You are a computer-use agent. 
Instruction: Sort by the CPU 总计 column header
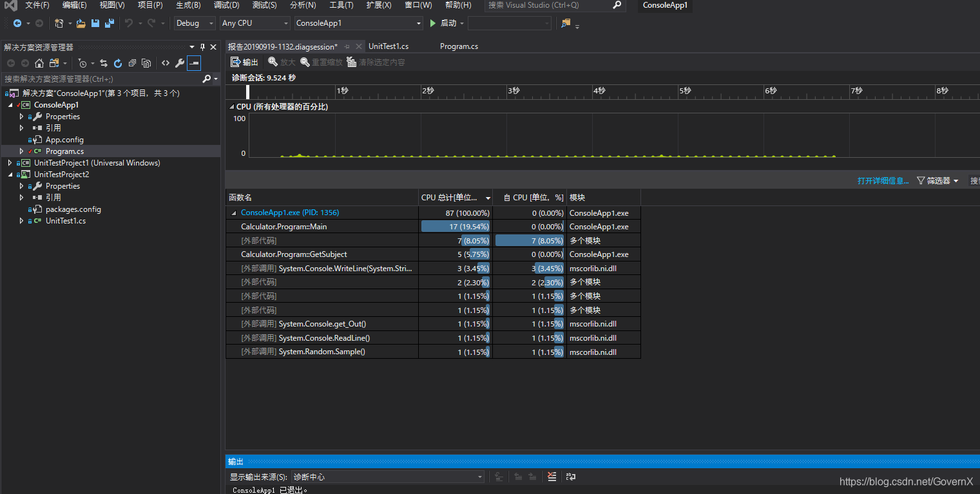coord(456,198)
